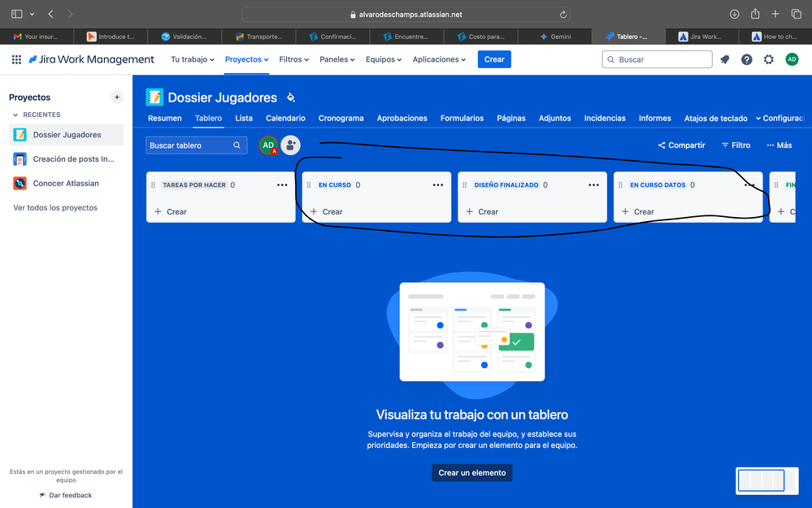The image size is (812, 508).
Task: Expand Filtros dropdown
Action: 293,59
